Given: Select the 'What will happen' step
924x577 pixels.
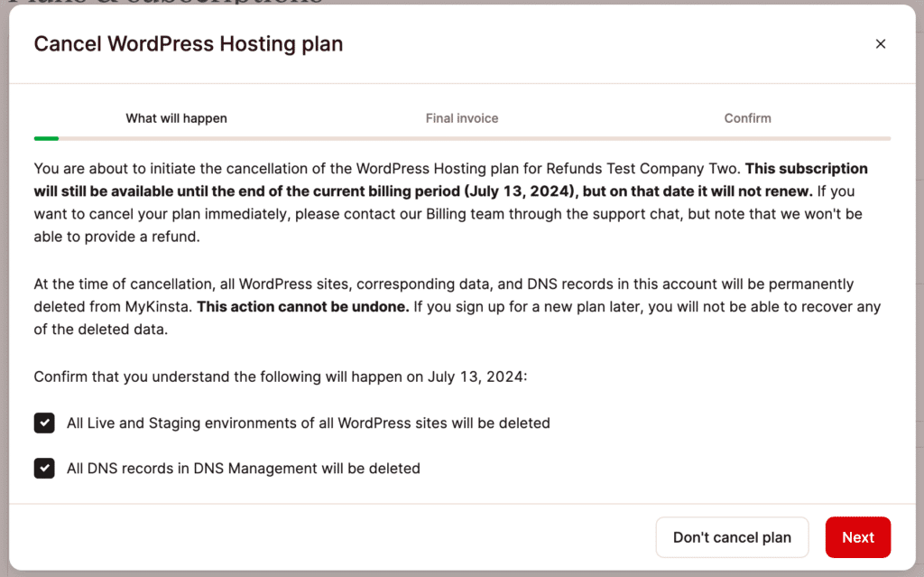Looking at the screenshot, I should pos(176,118).
